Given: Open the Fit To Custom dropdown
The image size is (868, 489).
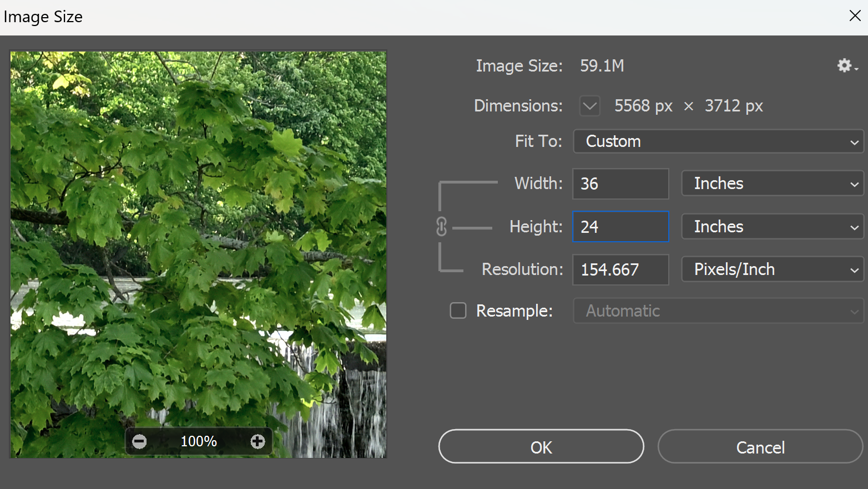Looking at the screenshot, I should coord(718,141).
